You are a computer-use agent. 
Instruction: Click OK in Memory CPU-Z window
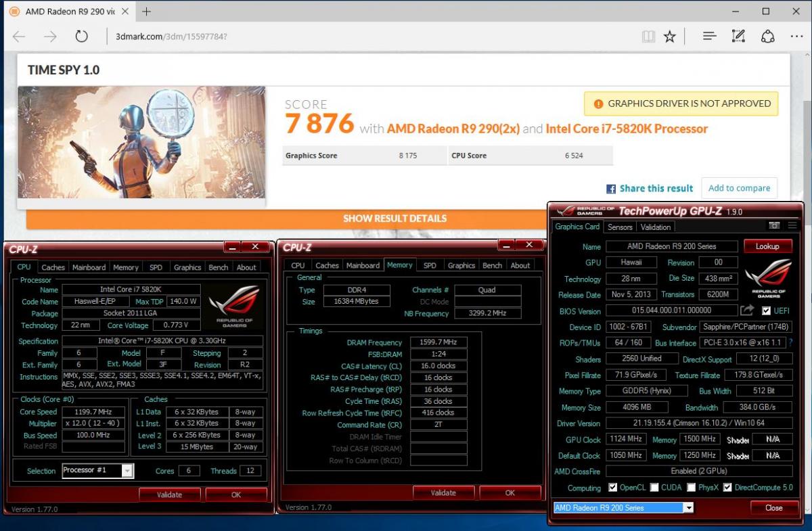510,492
